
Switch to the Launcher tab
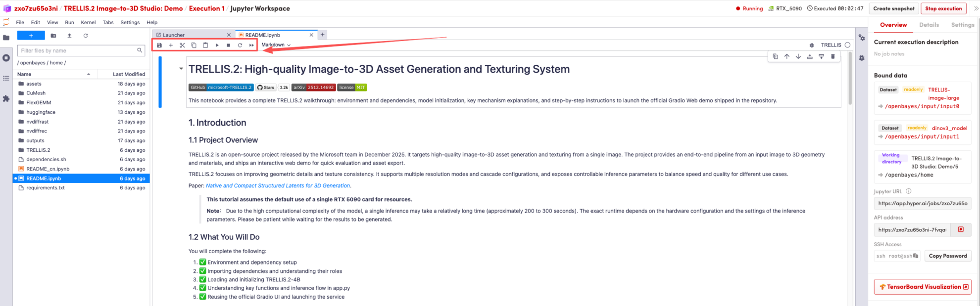point(174,35)
